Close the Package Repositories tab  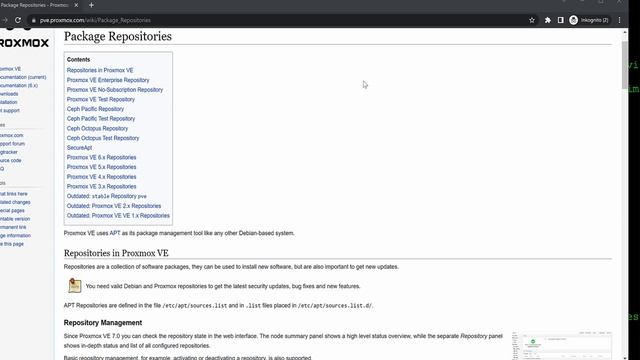tap(76, 5)
